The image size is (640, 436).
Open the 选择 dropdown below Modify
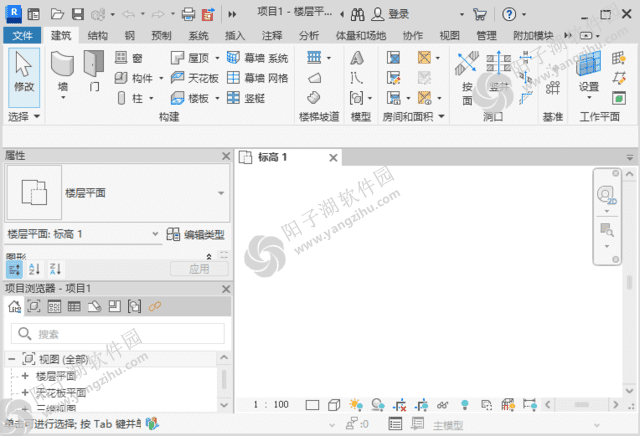click(24, 117)
